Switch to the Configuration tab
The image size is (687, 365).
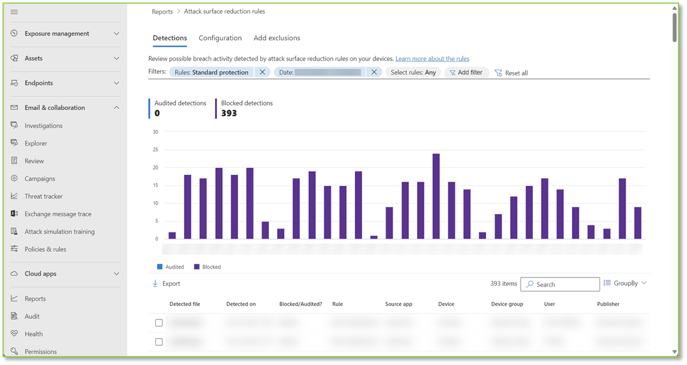[220, 38]
